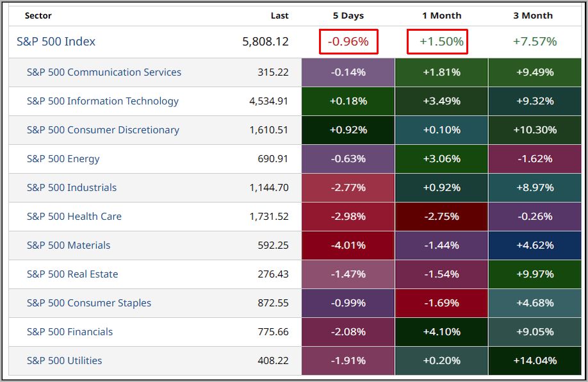Open S&P 500 Real Estate sector
The height and width of the screenshot is (382, 588).
point(72,274)
